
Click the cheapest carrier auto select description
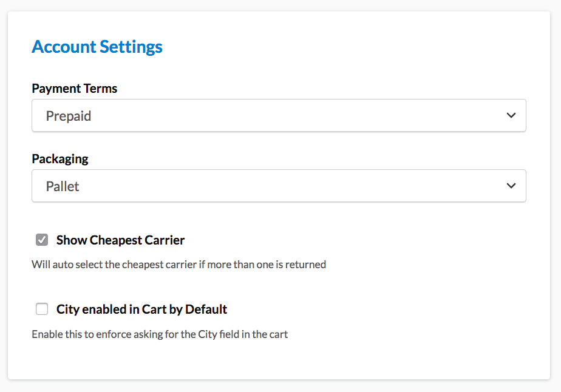coord(178,265)
